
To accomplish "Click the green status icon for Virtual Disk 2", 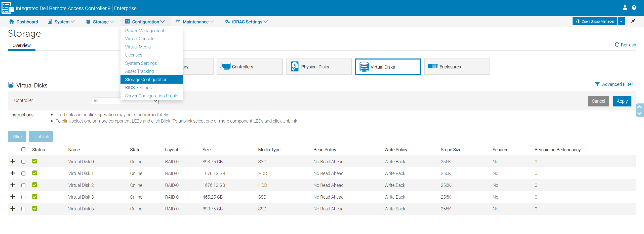I will (x=35, y=185).
